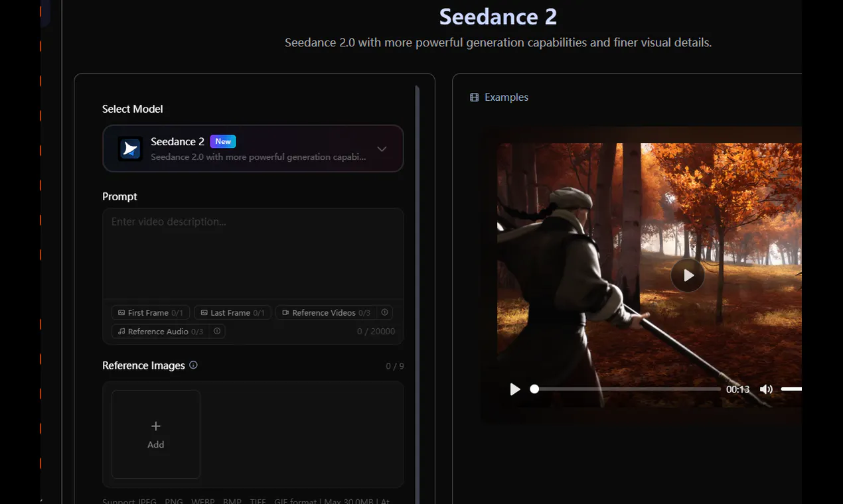Add a Last Frame image
This screenshot has width=843, height=504.
click(233, 312)
